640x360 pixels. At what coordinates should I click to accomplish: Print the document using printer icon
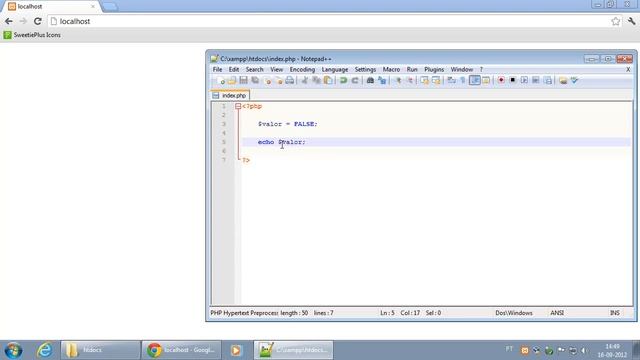point(290,80)
